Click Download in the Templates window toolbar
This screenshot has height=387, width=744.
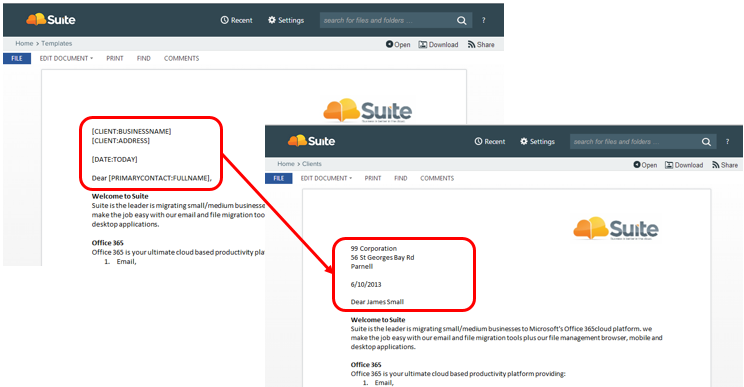[438, 45]
